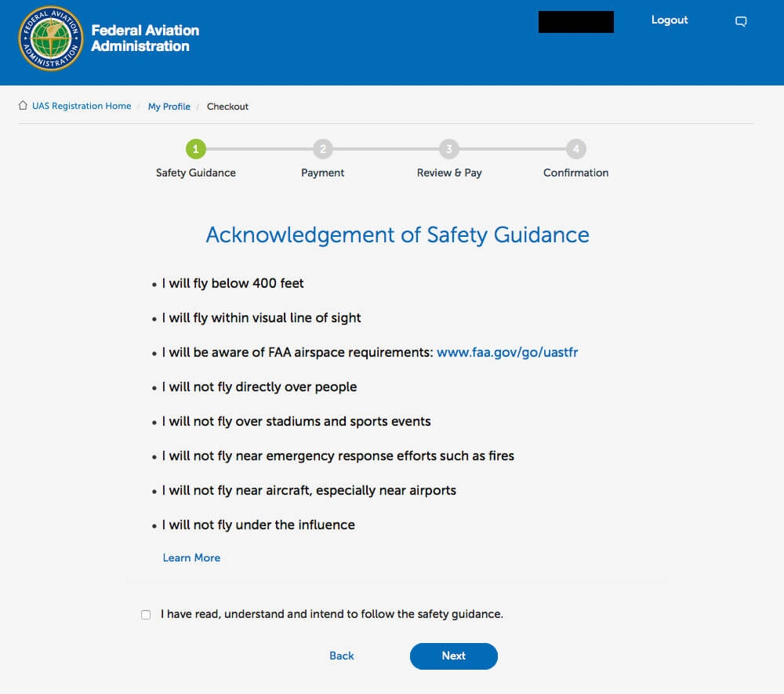Click step 3 Review & Pay circle
The width and height of the screenshot is (784, 694).
coord(449,148)
